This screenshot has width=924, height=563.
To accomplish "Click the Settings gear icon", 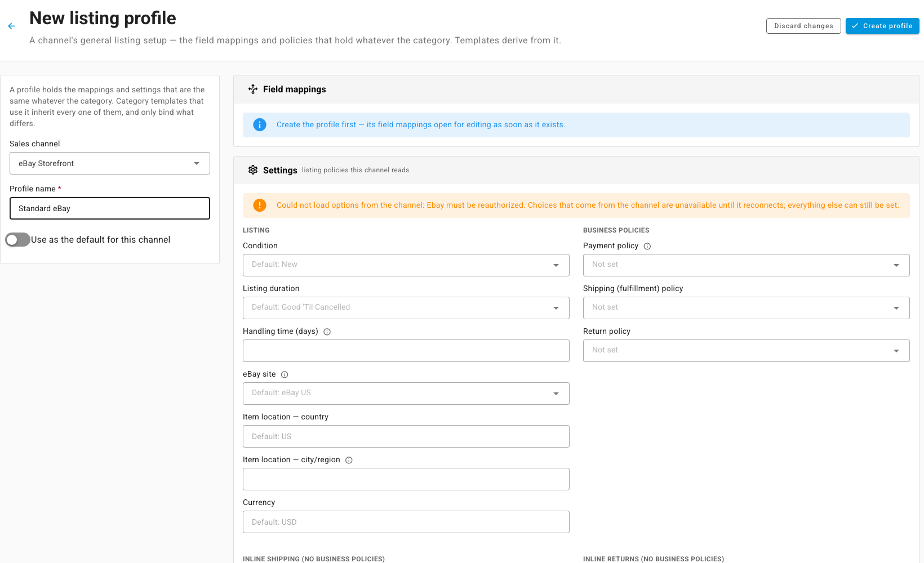I will pos(253,170).
